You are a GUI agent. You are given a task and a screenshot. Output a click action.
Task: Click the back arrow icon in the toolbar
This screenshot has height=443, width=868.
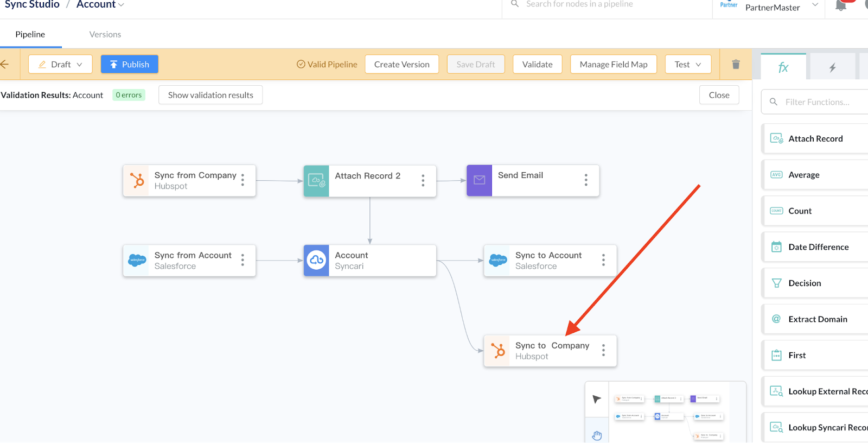[x=5, y=64]
